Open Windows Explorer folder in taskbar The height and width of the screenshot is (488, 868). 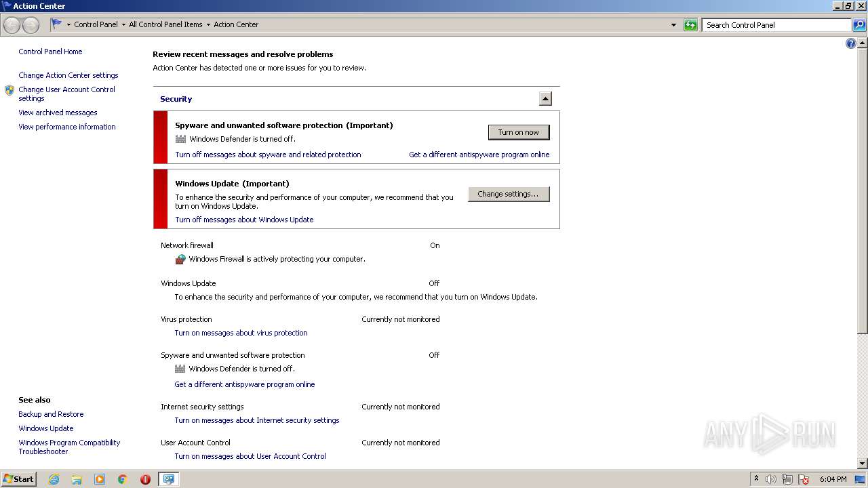pyautogui.click(x=77, y=479)
